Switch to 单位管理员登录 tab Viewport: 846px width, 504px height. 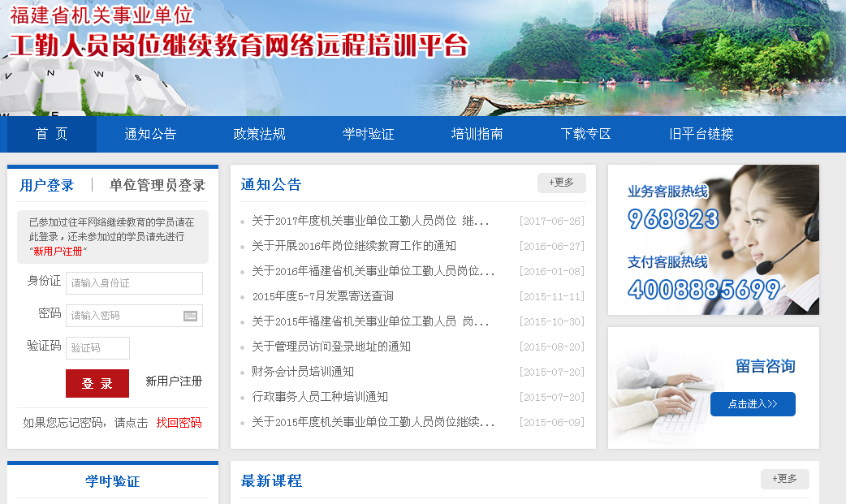(x=158, y=185)
